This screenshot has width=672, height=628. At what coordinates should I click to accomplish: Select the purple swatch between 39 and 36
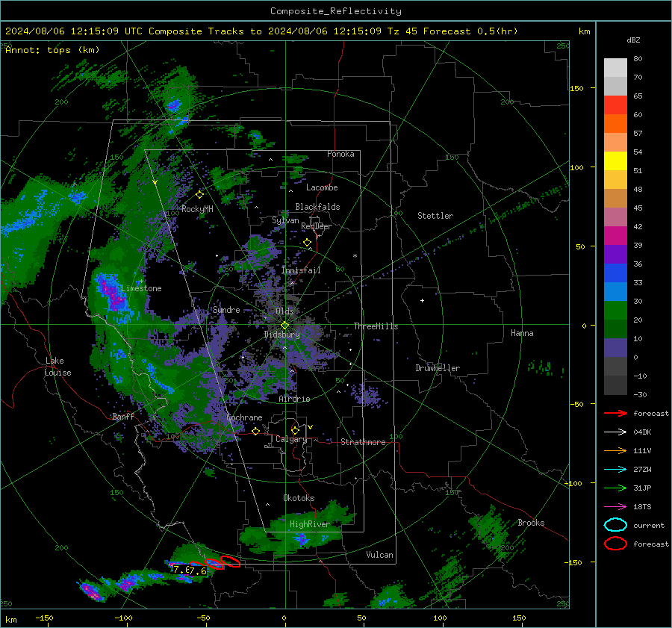point(615,255)
